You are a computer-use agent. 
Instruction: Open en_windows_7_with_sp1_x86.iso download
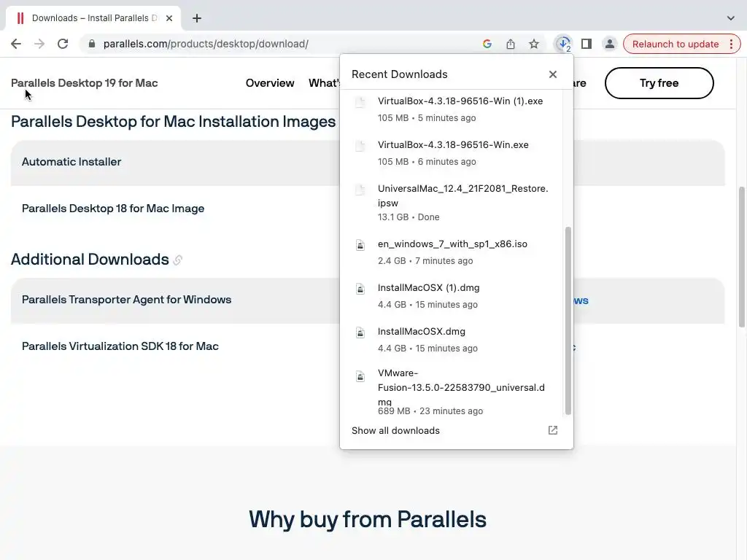[x=452, y=252]
